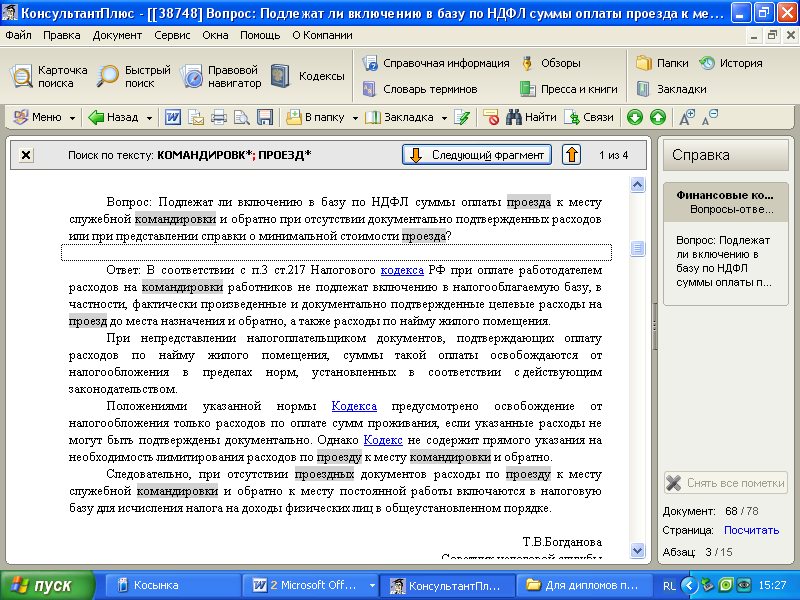This screenshot has height=600, width=800.
Task: Click Снять все пометки button
Action: 726,483
